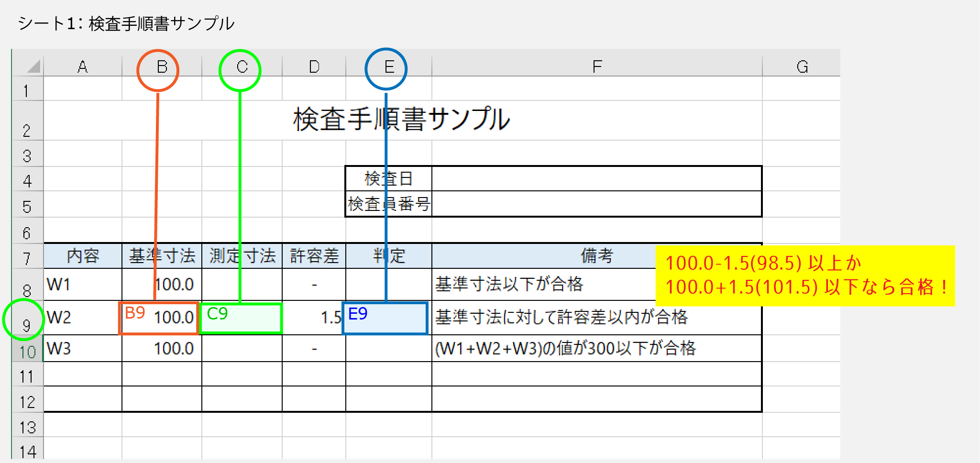Click the select-all corner triangle
The height and width of the screenshot is (463, 980).
(x=33, y=66)
